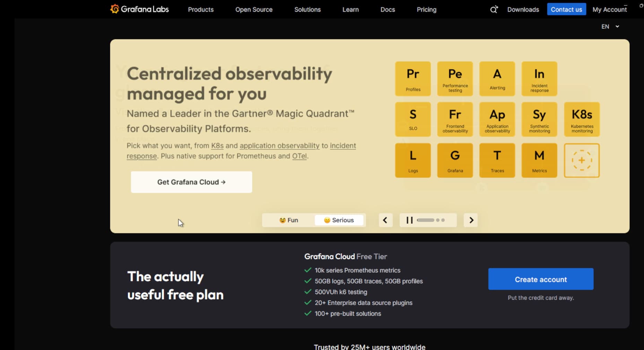Screen dimensions: 644x350
Task: Switch to Serious mode
Action: [339, 220]
